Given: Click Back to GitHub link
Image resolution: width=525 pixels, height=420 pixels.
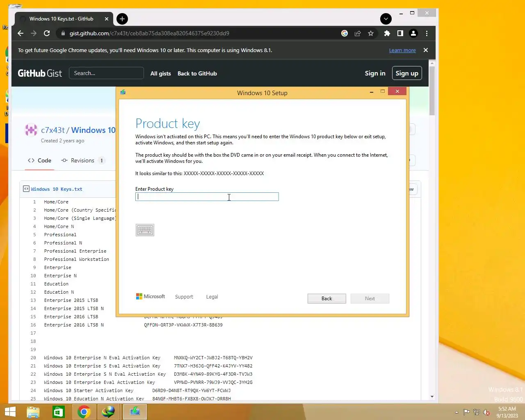Looking at the screenshot, I should [x=197, y=73].
